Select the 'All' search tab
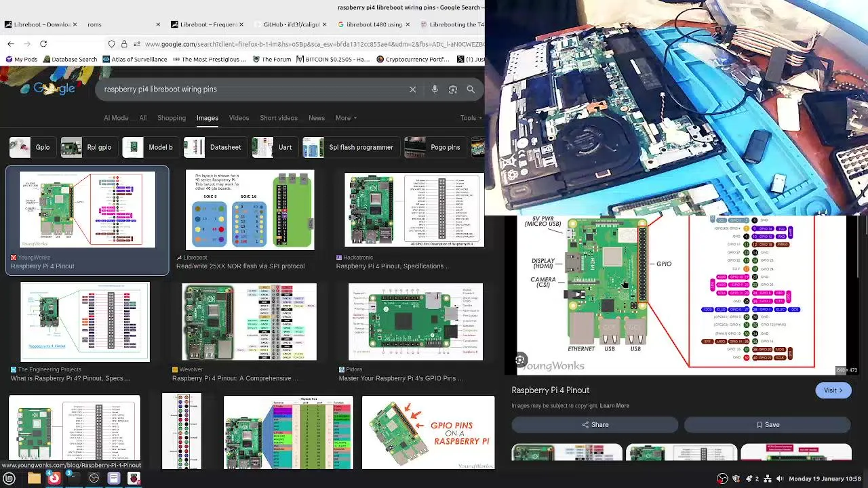Image resolution: width=868 pixels, height=488 pixels. [x=143, y=118]
